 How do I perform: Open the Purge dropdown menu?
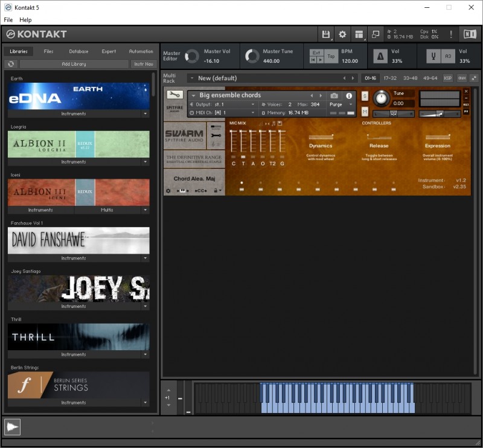click(x=341, y=104)
